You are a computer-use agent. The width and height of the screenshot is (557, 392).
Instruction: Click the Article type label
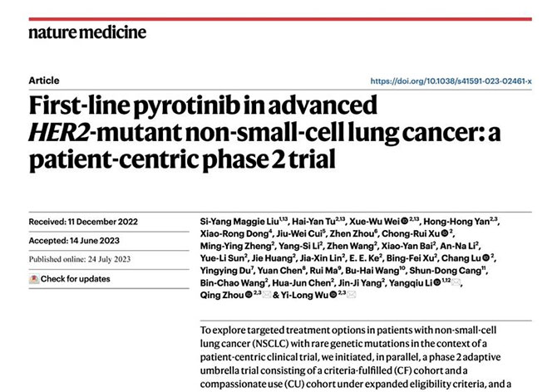44,81
